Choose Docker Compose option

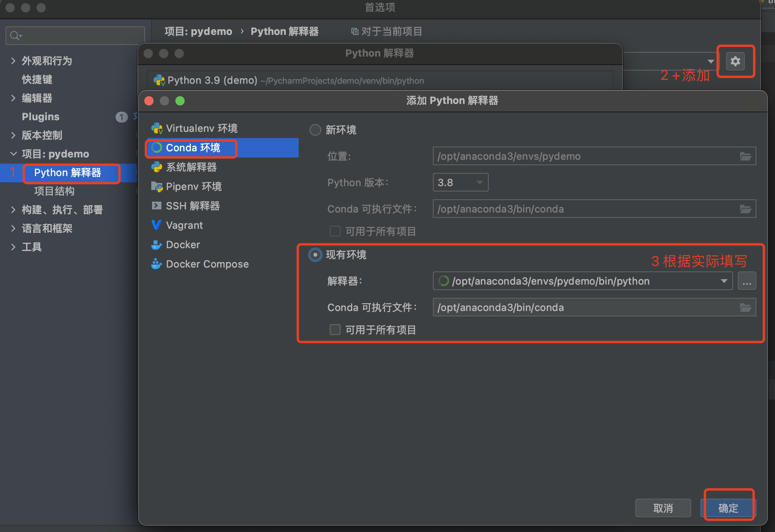click(207, 264)
